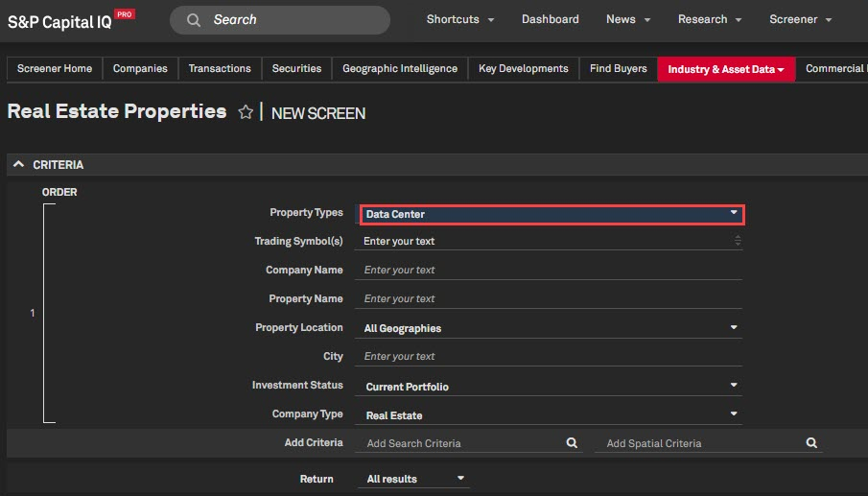
Task: Collapse the Criteria section chevron
Action: (18, 165)
